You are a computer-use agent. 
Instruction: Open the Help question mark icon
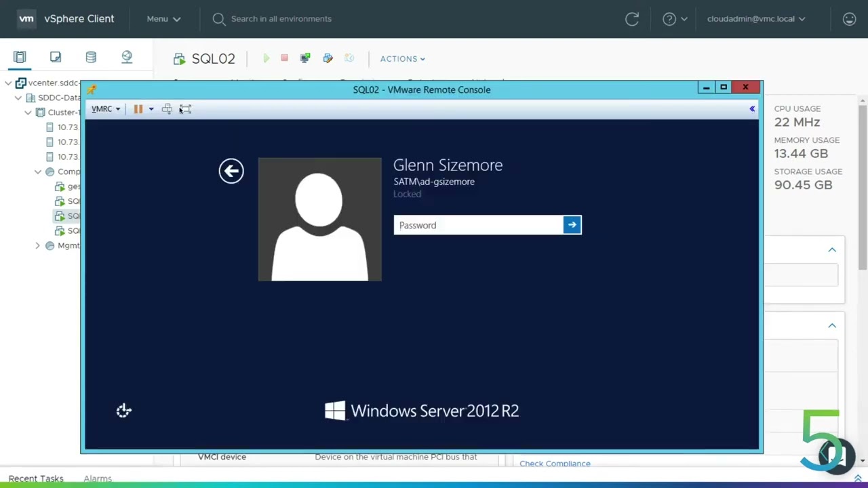click(x=669, y=19)
